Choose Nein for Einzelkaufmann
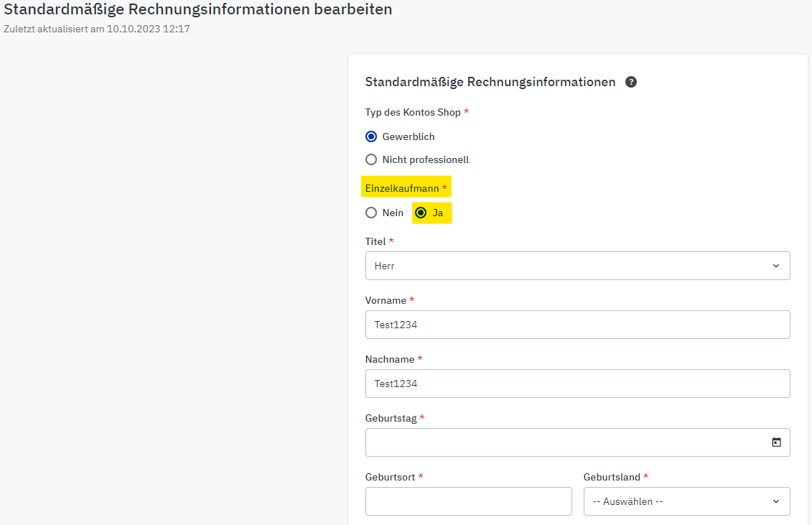This screenshot has height=525, width=812. coord(371,213)
